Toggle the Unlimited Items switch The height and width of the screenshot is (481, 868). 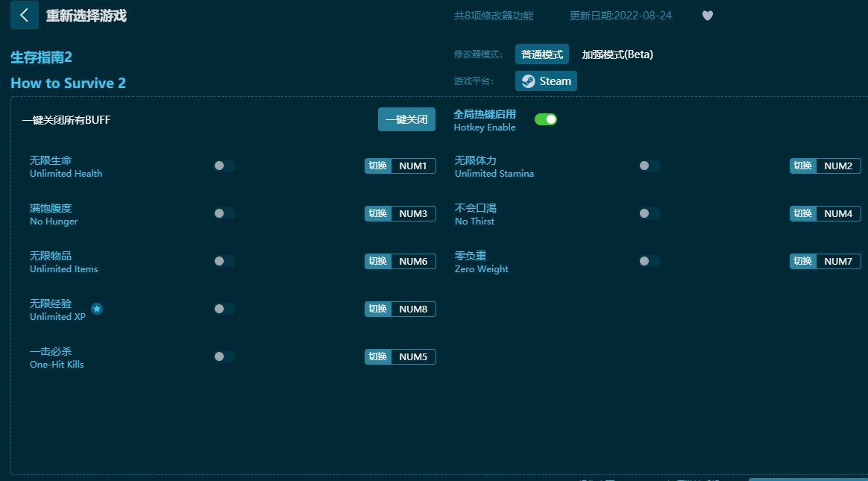tap(224, 261)
